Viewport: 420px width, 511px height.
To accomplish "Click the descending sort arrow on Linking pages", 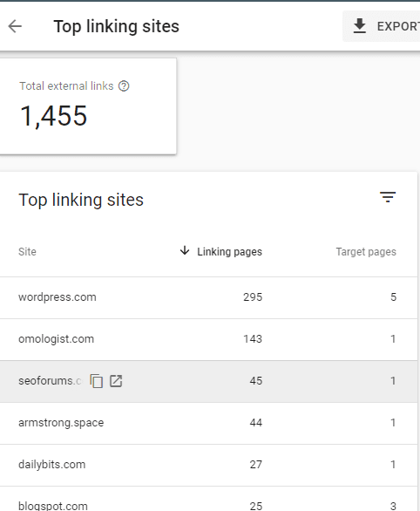I will [185, 250].
